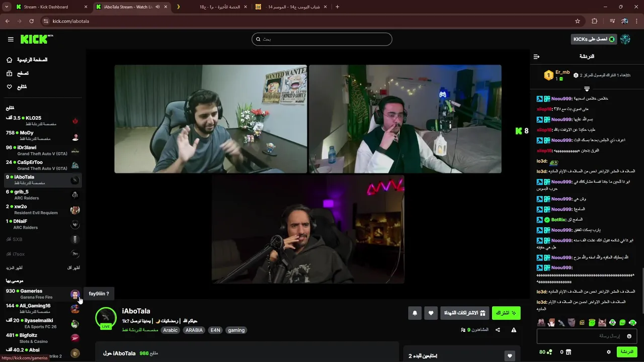Mute the audio in iAboTala Stream tab
The height and width of the screenshot is (362, 644).
tap(157, 7)
